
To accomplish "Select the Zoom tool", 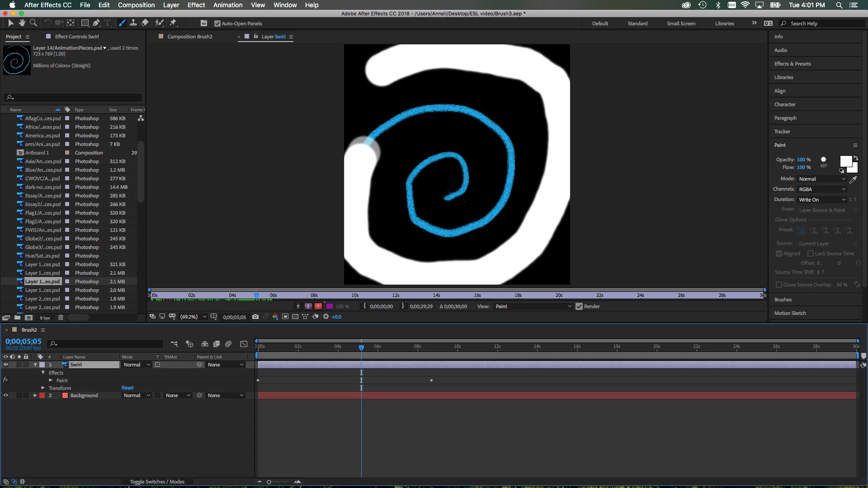I will [33, 23].
